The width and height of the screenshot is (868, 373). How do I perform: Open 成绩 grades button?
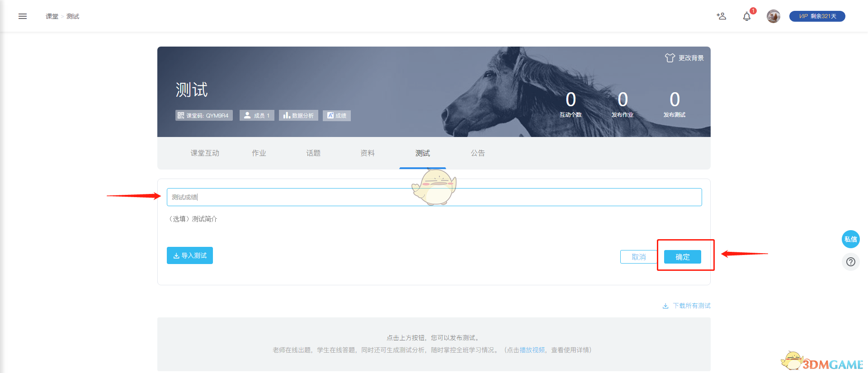coord(337,115)
